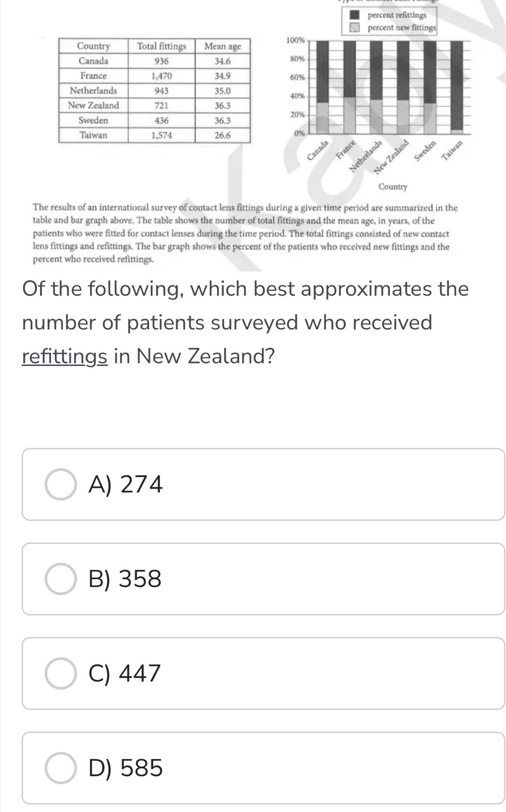The height and width of the screenshot is (812, 506).
Task: Click the Total fittings column header
Action: (161, 46)
